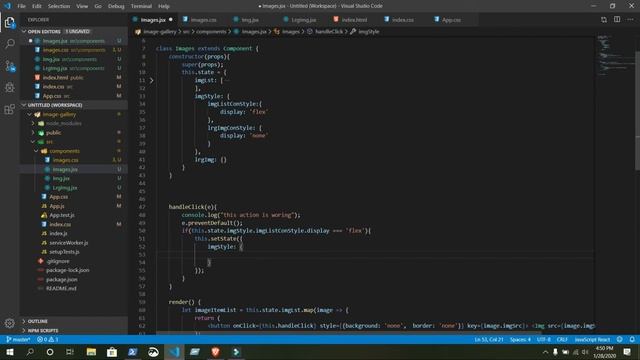Open the Search view in activity bar
640x360 pixels.
tap(10, 44)
